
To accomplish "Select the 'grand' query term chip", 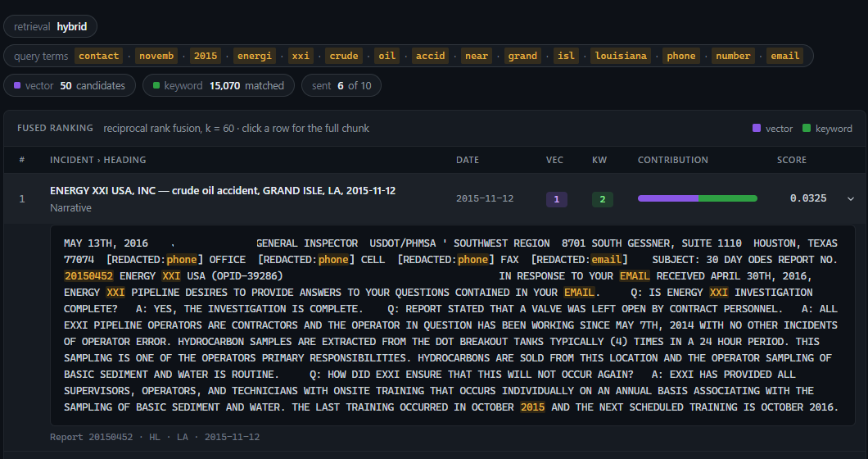I will tap(522, 56).
